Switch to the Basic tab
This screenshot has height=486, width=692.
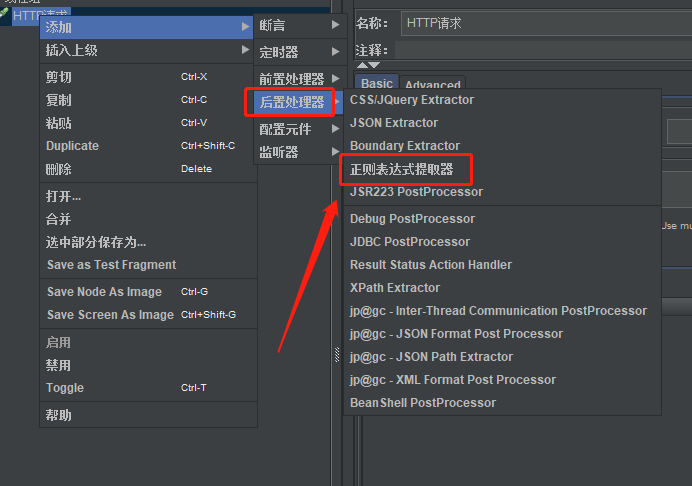(376, 83)
